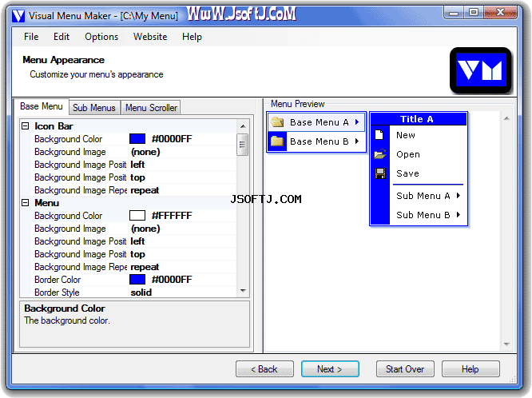
Task: Click the Open folder icon in preview
Action: [x=380, y=154]
